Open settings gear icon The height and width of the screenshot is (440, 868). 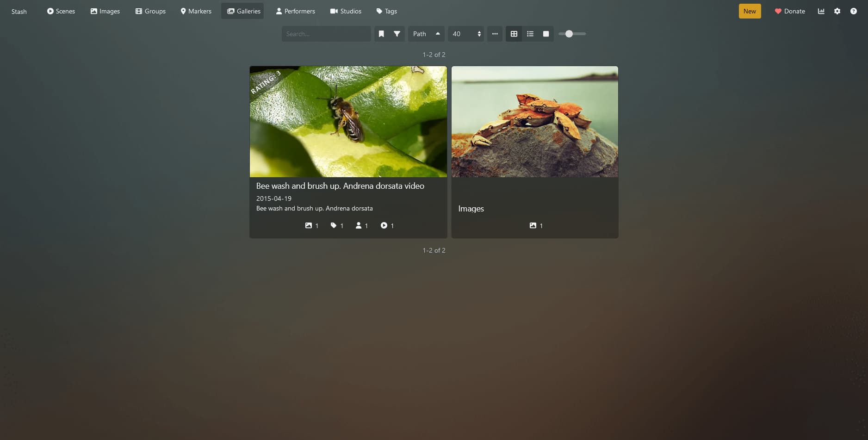click(x=837, y=11)
